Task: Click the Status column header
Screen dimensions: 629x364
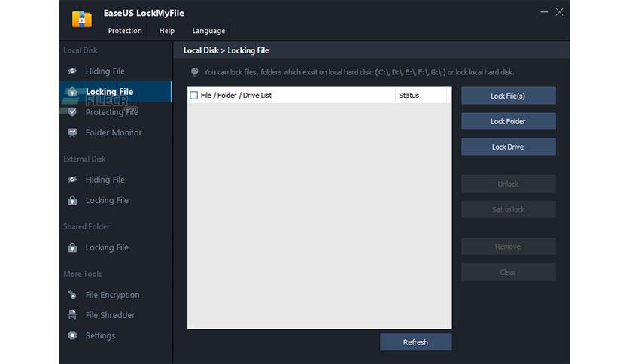Action: (x=409, y=95)
